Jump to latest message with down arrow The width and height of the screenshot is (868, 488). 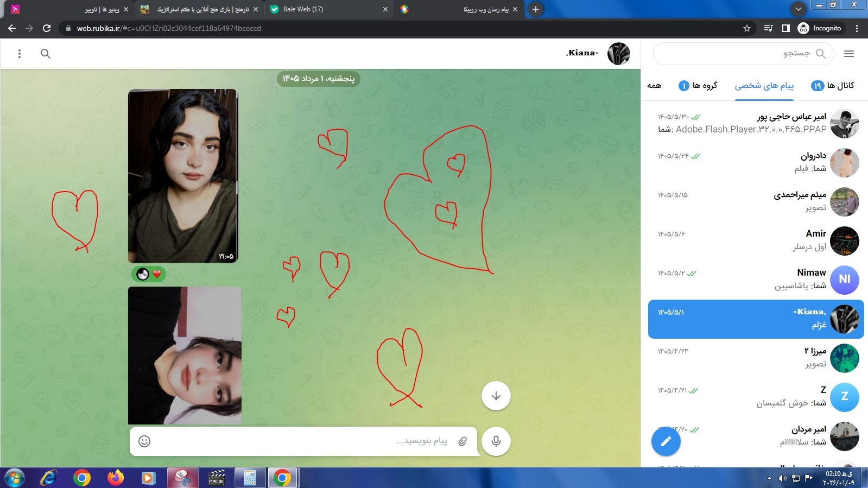(496, 396)
